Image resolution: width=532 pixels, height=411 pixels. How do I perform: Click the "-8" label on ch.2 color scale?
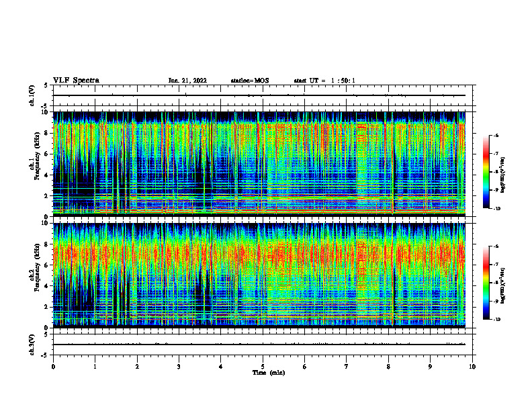(x=496, y=283)
